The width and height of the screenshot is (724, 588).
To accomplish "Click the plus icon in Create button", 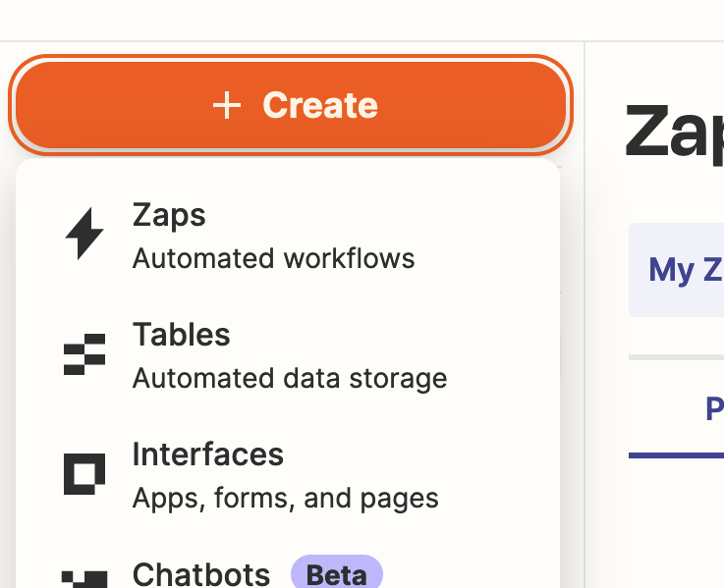I will (227, 105).
